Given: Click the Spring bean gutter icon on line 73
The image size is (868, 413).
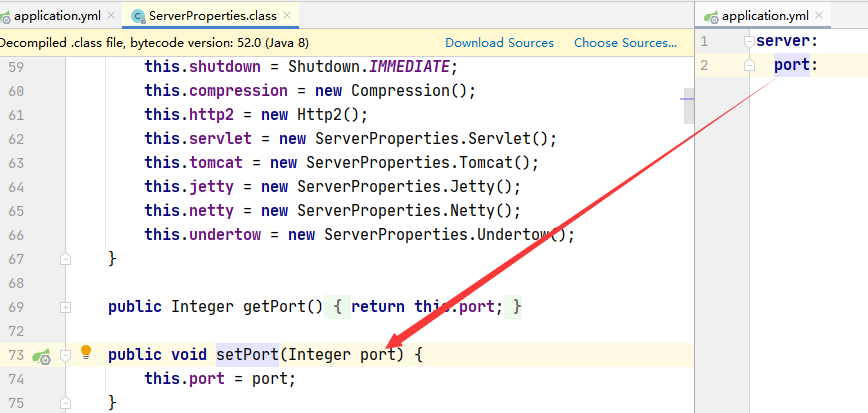Looking at the screenshot, I should click(42, 355).
